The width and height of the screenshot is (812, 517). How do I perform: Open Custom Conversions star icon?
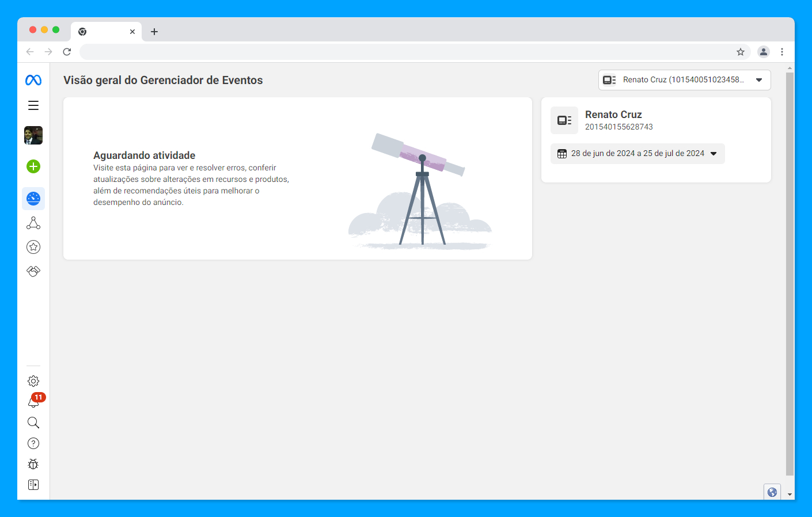coord(33,247)
